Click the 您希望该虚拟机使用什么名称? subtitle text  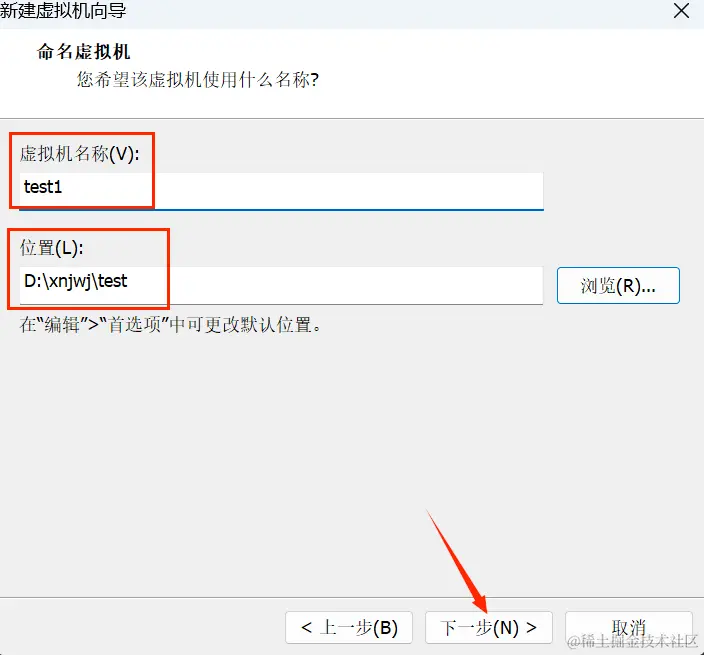click(198, 79)
